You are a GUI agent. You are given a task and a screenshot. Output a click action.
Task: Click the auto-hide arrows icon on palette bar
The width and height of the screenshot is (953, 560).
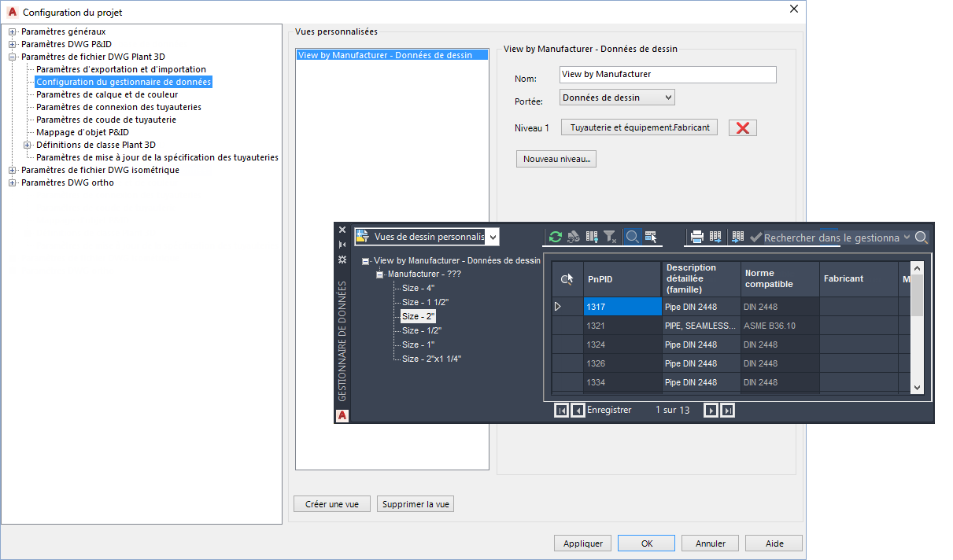(x=342, y=245)
